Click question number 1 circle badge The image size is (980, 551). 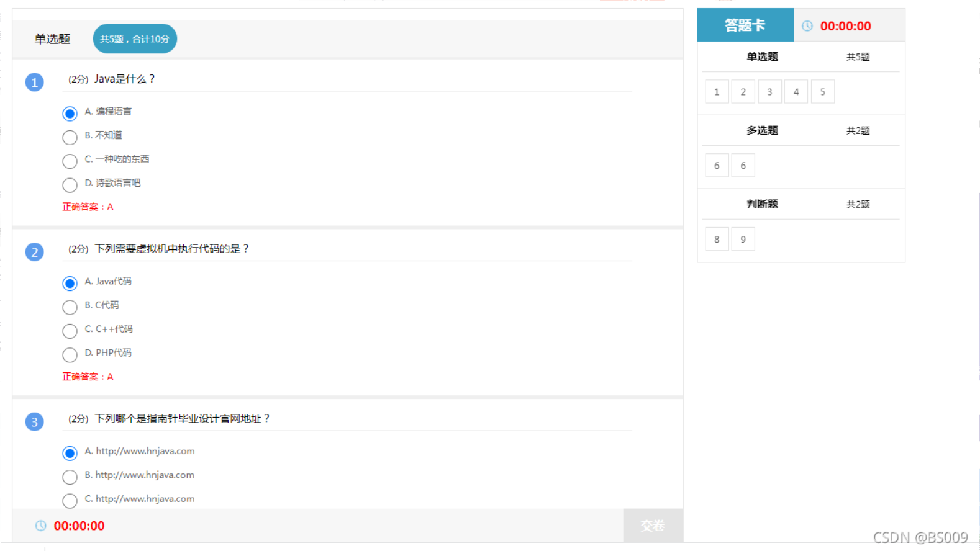pos(35,82)
